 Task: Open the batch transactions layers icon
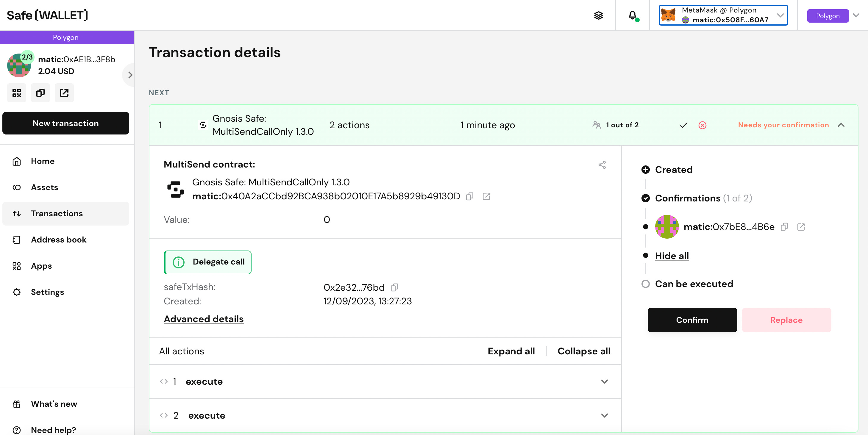pyautogui.click(x=598, y=15)
